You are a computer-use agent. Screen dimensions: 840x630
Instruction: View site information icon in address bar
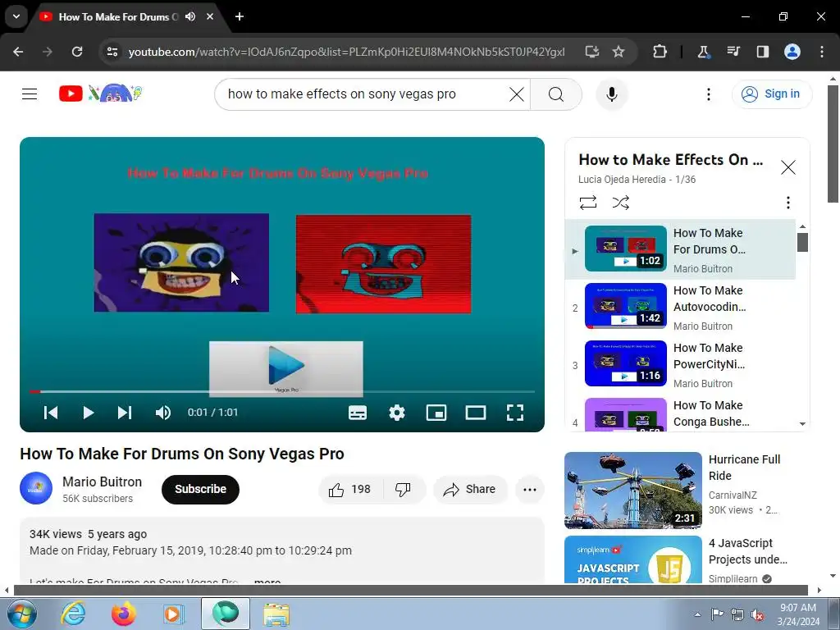[x=112, y=52]
